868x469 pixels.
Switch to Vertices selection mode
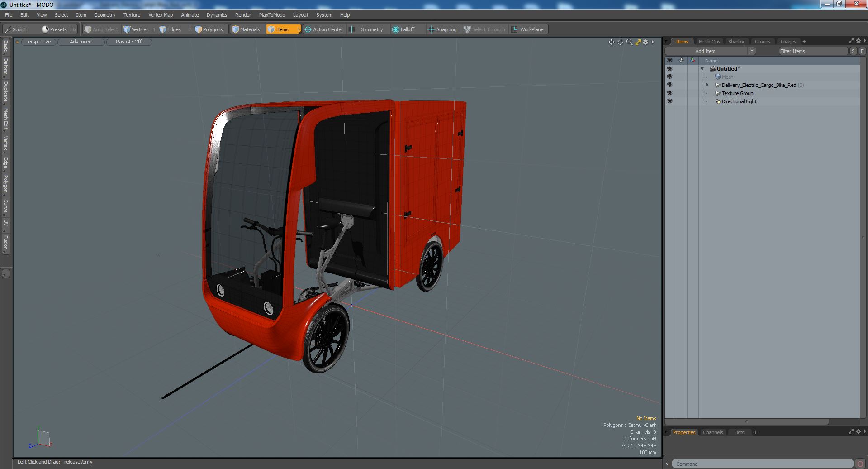(139, 29)
